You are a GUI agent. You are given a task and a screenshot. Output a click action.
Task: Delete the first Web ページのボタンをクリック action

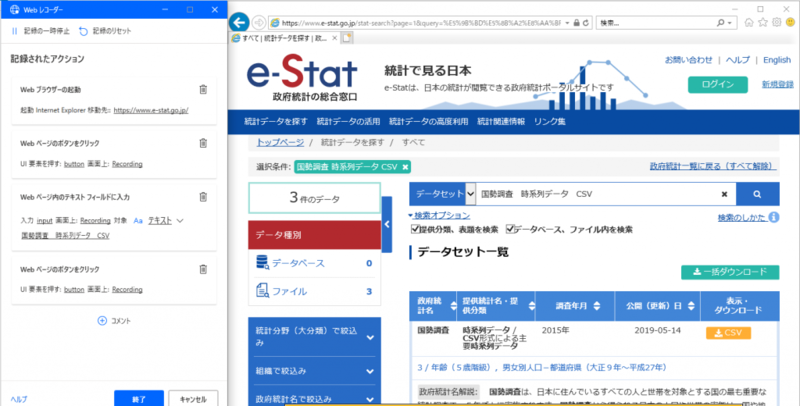tap(203, 143)
